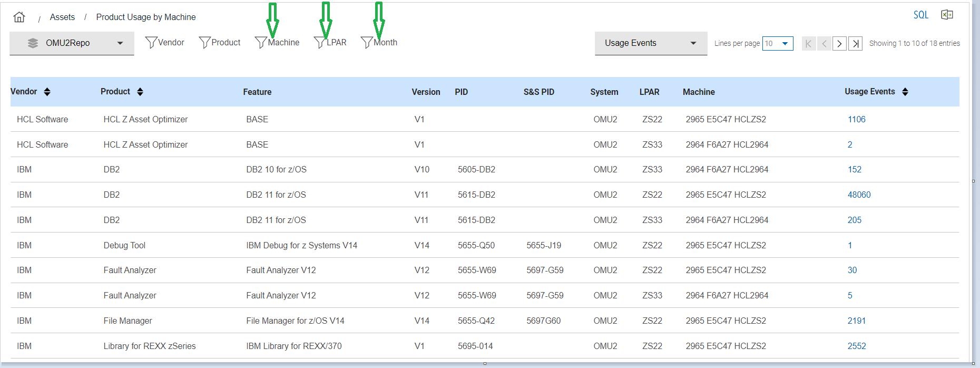This screenshot has width=980, height=368.
Task: Export table to Excel icon
Action: 947,15
